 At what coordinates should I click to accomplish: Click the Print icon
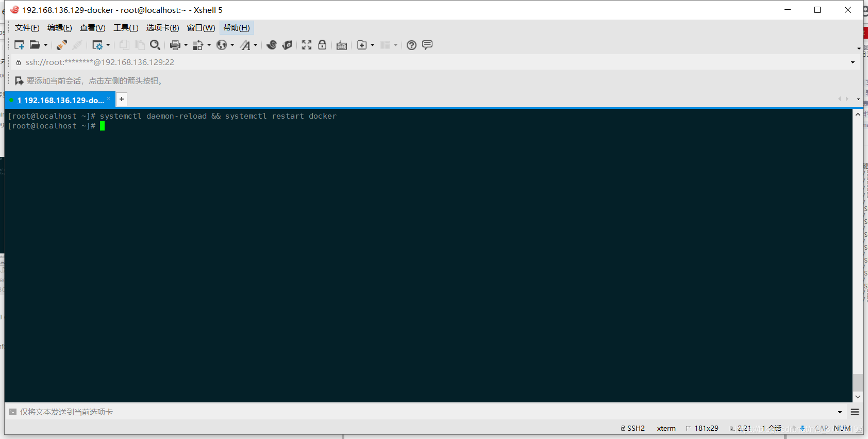(175, 45)
